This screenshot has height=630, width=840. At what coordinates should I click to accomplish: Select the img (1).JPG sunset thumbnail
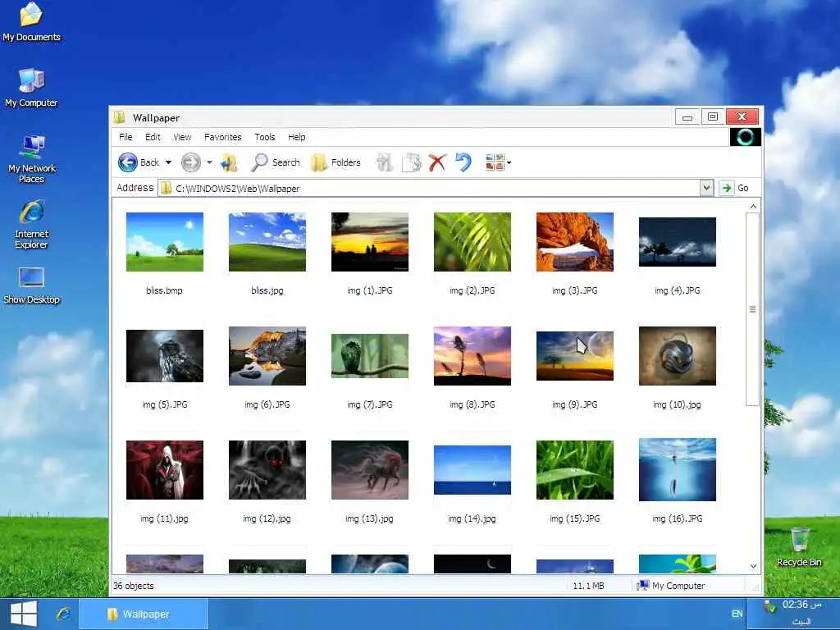(x=370, y=242)
